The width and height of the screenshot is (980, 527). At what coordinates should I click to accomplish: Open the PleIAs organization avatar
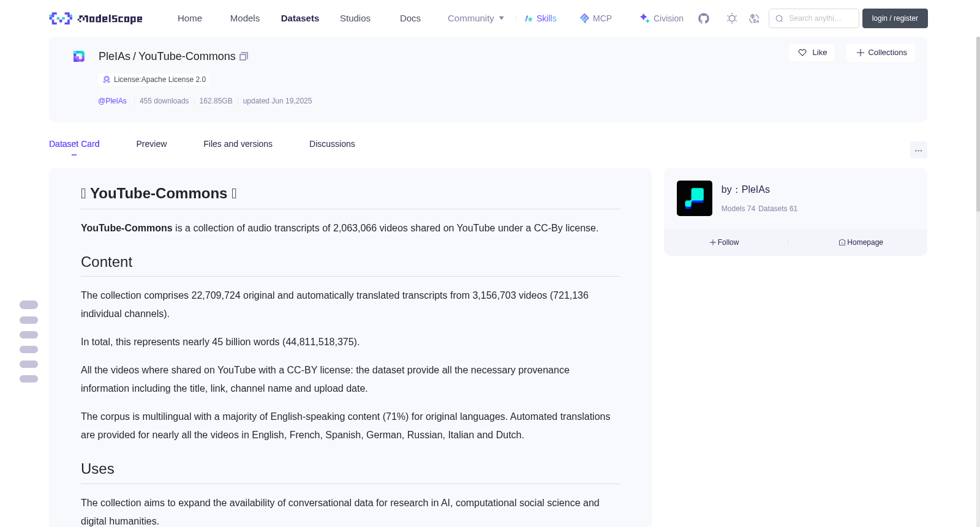[695, 198]
